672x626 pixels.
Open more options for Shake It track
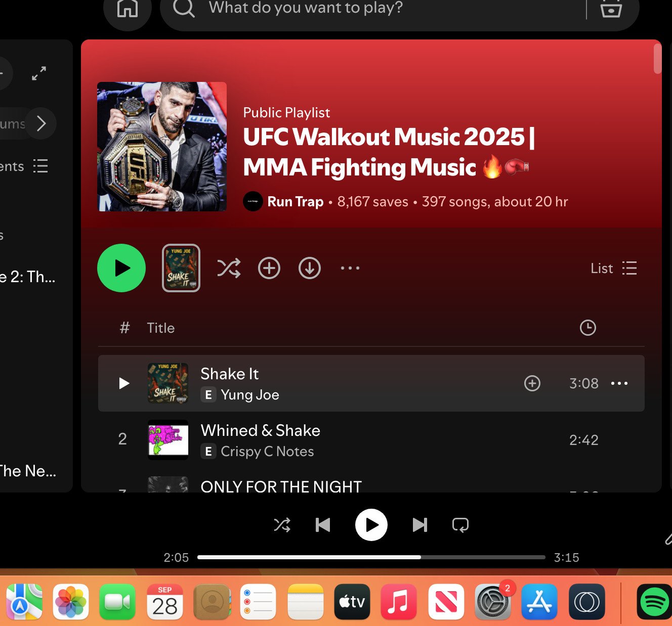pyautogui.click(x=619, y=383)
